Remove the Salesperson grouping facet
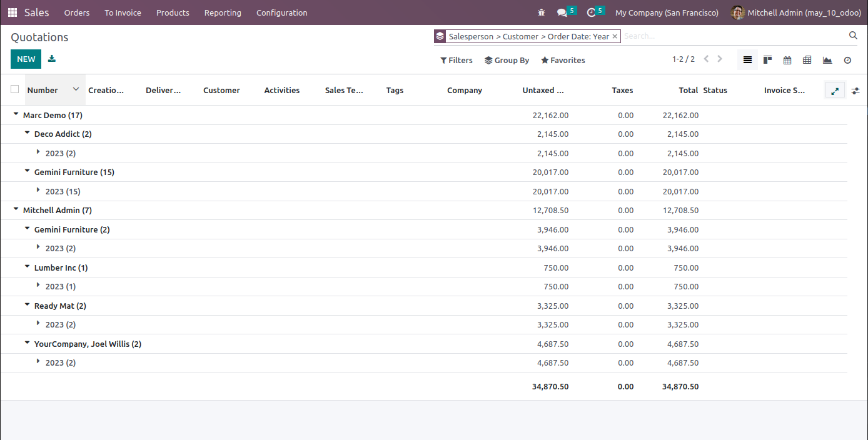 click(615, 36)
